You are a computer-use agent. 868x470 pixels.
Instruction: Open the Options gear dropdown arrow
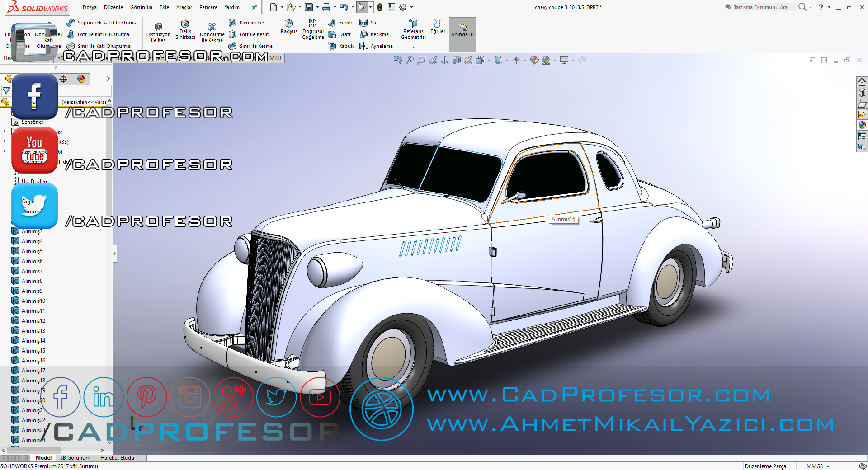pyautogui.click(x=411, y=7)
